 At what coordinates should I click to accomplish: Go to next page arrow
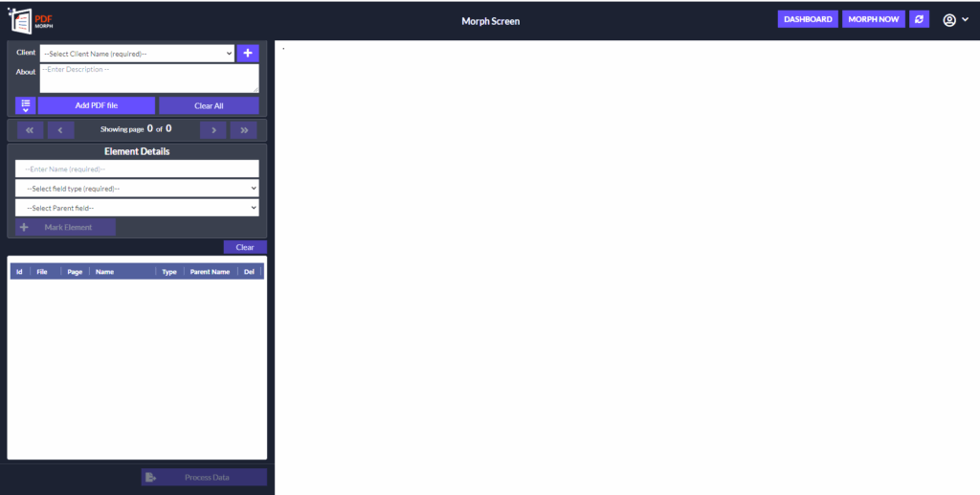coord(213,130)
